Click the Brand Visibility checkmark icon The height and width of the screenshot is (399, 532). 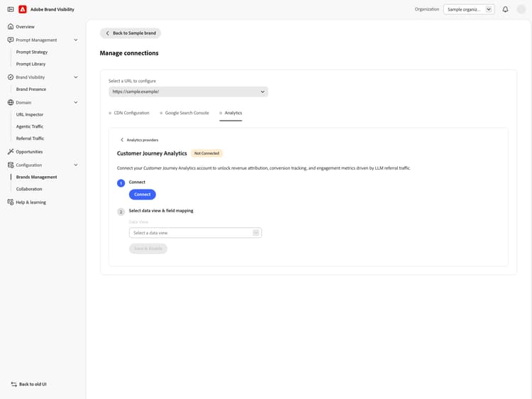pos(11,77)
